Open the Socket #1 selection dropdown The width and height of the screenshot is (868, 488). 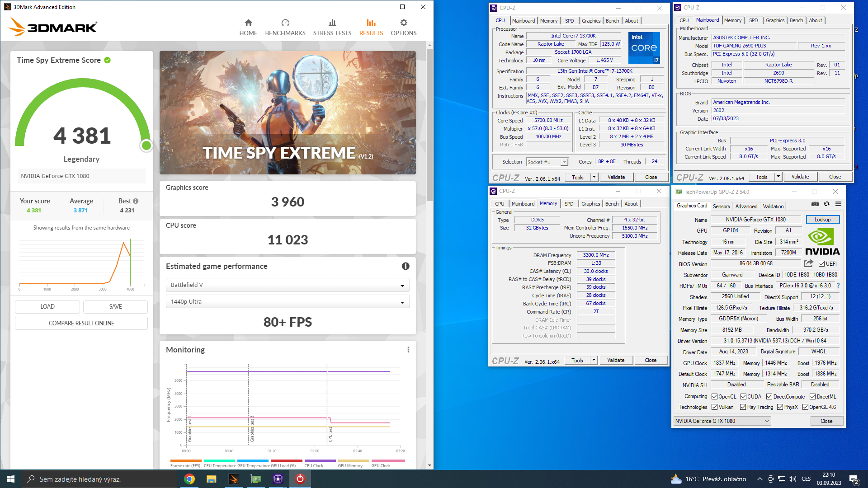[x=547, y=162]
